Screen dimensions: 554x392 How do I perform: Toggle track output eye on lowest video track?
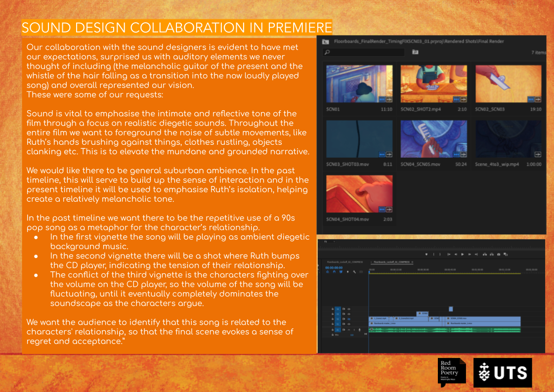349,324
